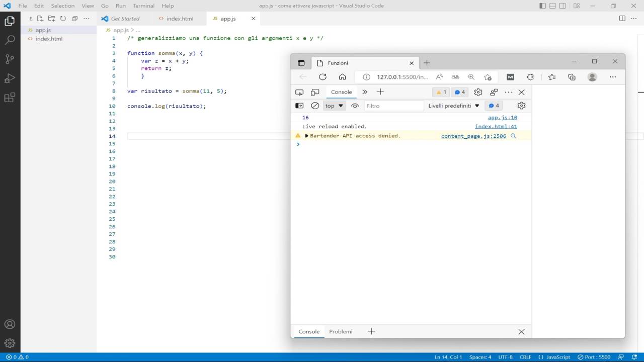Expand the Bartender API access denied warning
The height and width of the screenshot is (362, 644).
306,135
